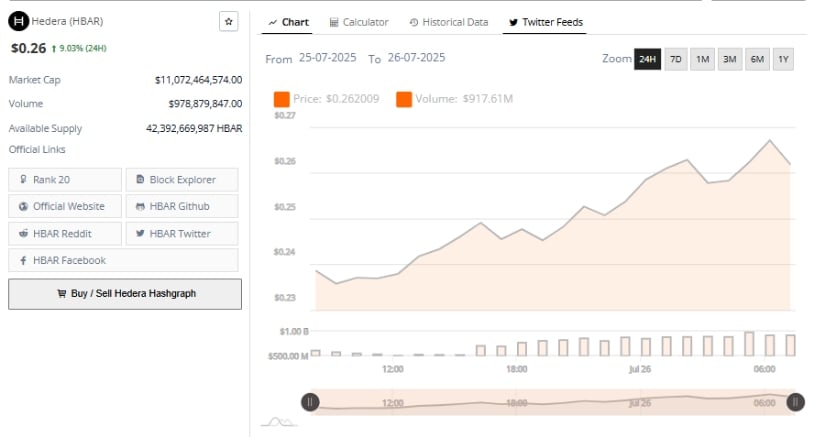Click the $0.26 current price text
This screenshot has height=437, width=825.
pyautogui.click(x=28, y=48)
